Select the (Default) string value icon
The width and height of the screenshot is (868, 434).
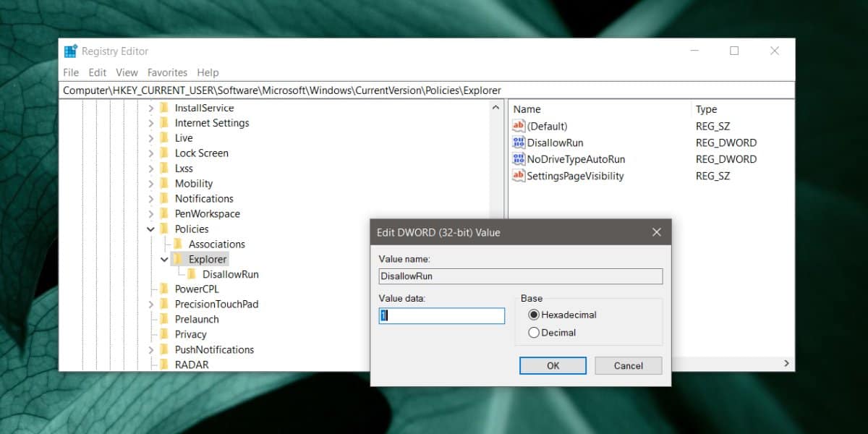point(518,126)
